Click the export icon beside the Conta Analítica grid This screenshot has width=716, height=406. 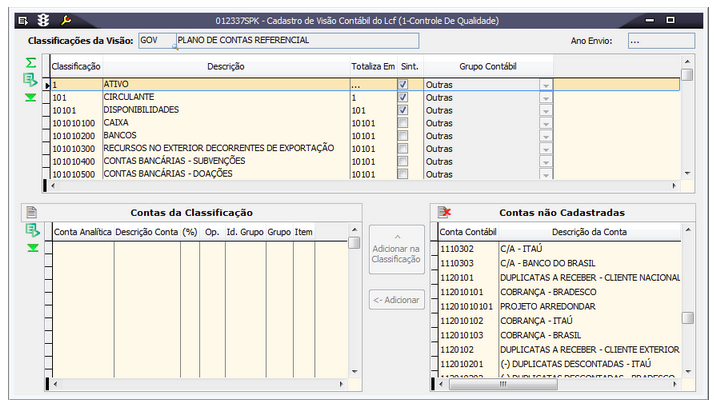(x=31, y=230)
